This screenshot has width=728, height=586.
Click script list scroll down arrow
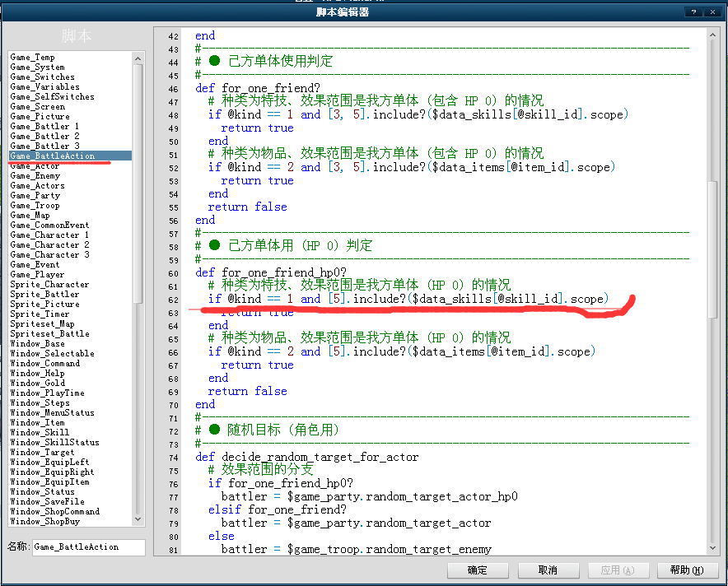138,519
